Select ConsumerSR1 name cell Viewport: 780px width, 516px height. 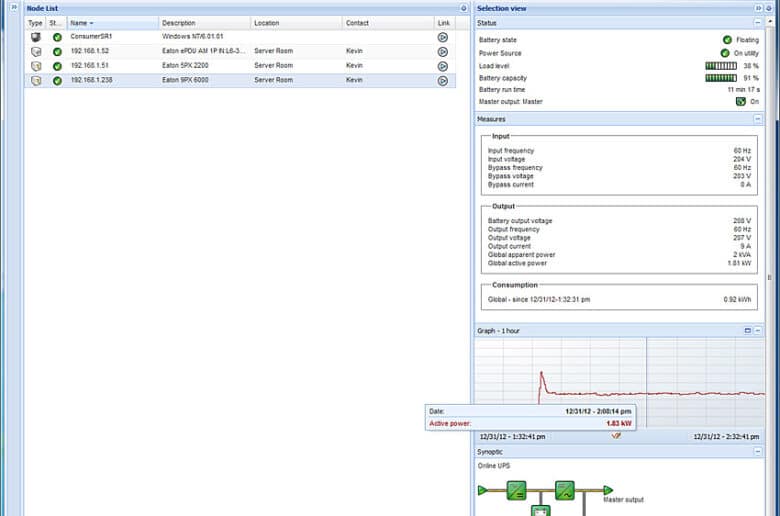(91, 36)
